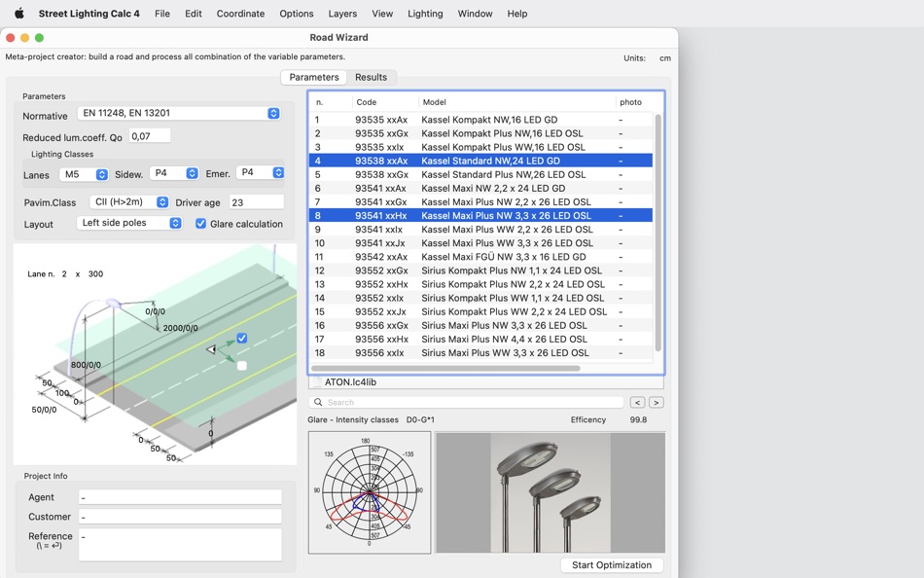Image resolution: width=924 pixels, height=578 pixels.
Task: Open the Layout Left side poles dropdown
Action: [129, 223]
